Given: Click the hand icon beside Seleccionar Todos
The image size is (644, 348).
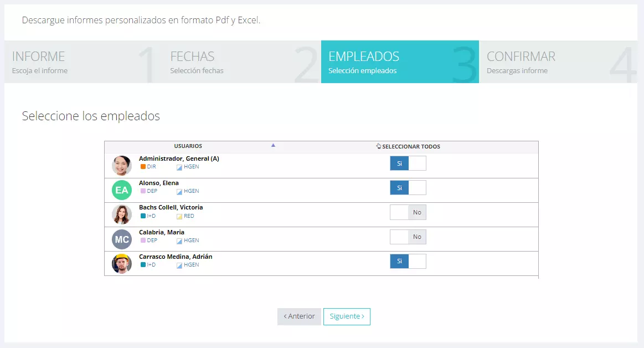Looking at the screenshot, I should pos(379,146).
